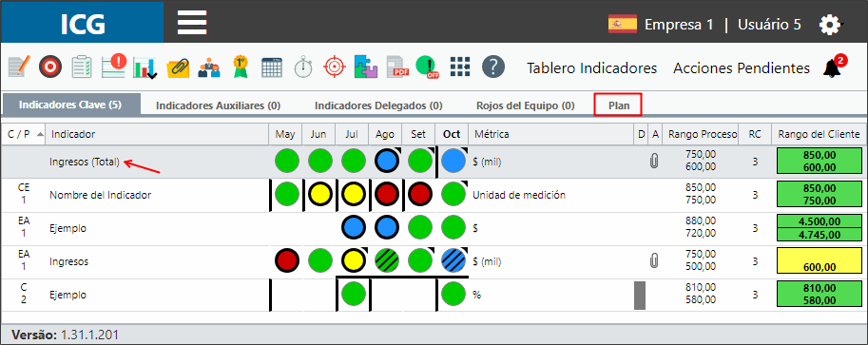This screenshot has height=345, width=868.
Task: Click the Rango Proceso column header
Action: pos(701,134)
